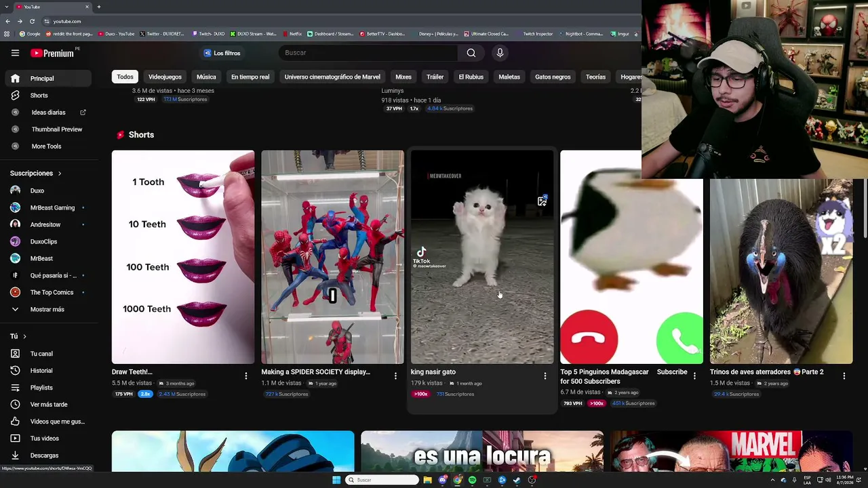Open the Windows Start menu
The width and height of the screenshot is (868, 488).
click(336, 480)
